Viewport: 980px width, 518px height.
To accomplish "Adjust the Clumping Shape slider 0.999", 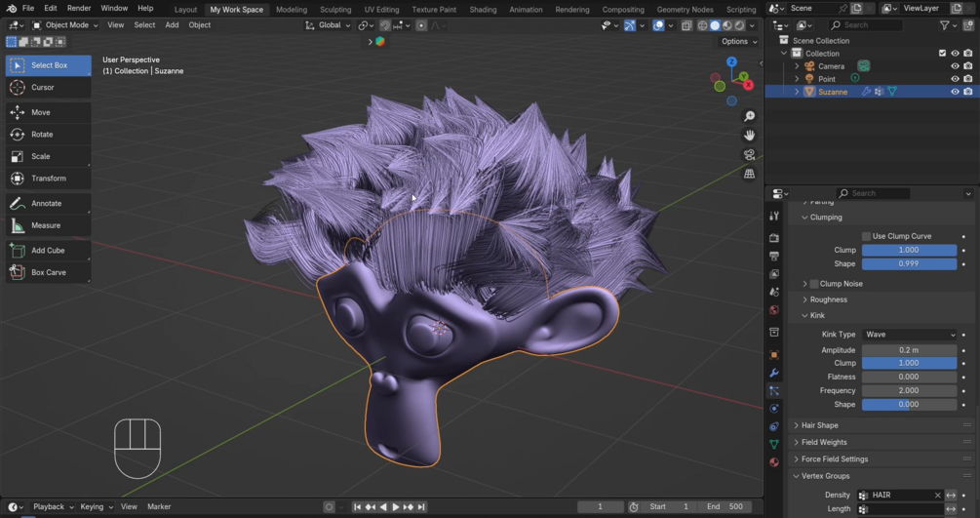I will point(910,264).
